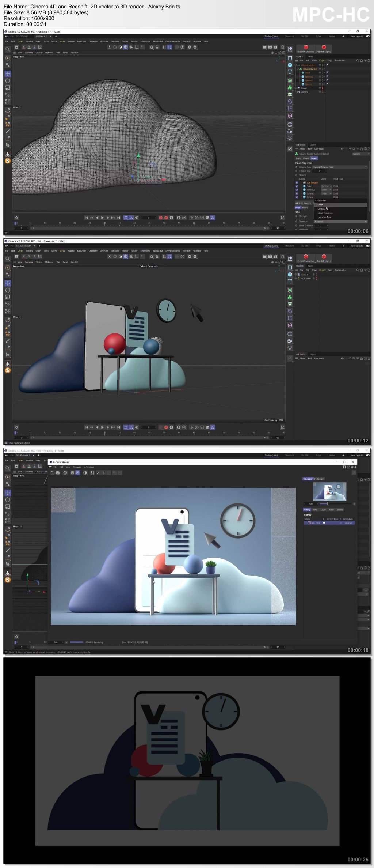Image resolution: width=374 pixels, height=868 pixels.
Task: Click the Histogram tab in Picture Viewer
Action: coord(319,479)
